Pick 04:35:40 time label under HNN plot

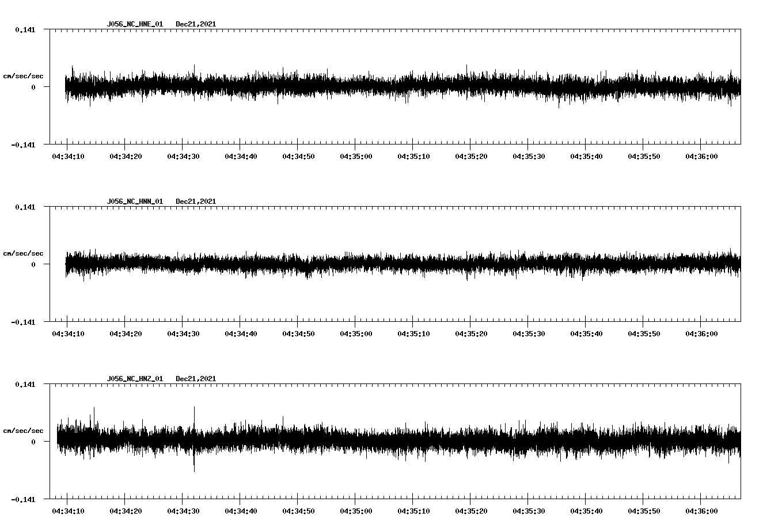tap(586, 334)
